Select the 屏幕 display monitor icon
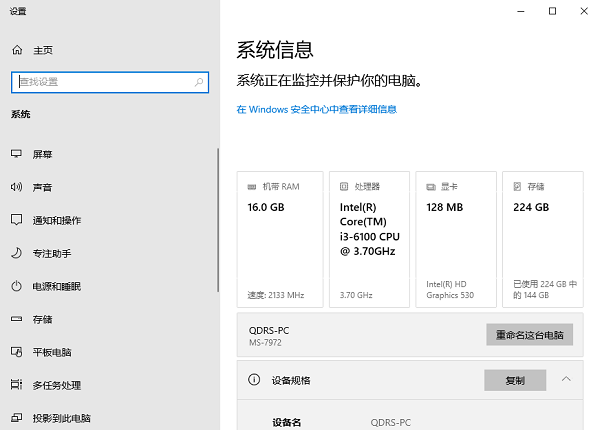The image size is (600, 430). pyautogui.click(x=16, y=154)
